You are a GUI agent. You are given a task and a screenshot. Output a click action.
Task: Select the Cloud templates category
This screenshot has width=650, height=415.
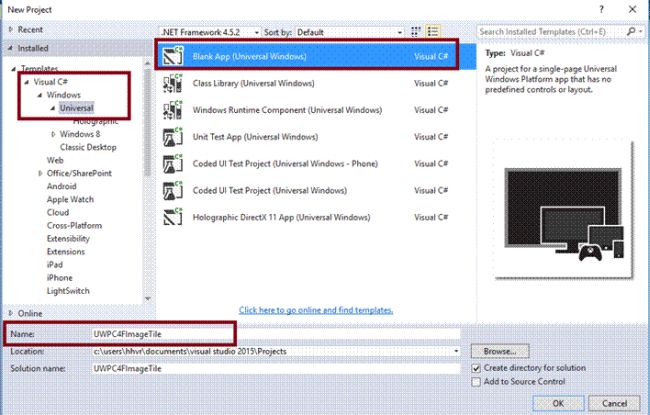58,212
